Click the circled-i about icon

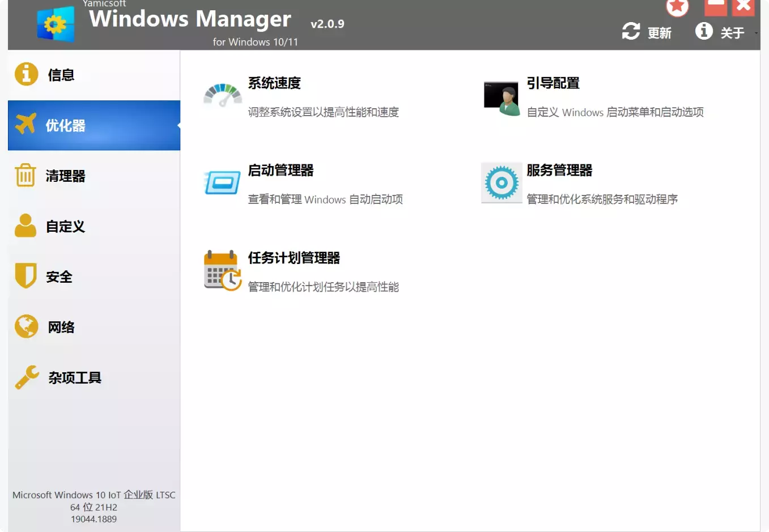[704, 32]
